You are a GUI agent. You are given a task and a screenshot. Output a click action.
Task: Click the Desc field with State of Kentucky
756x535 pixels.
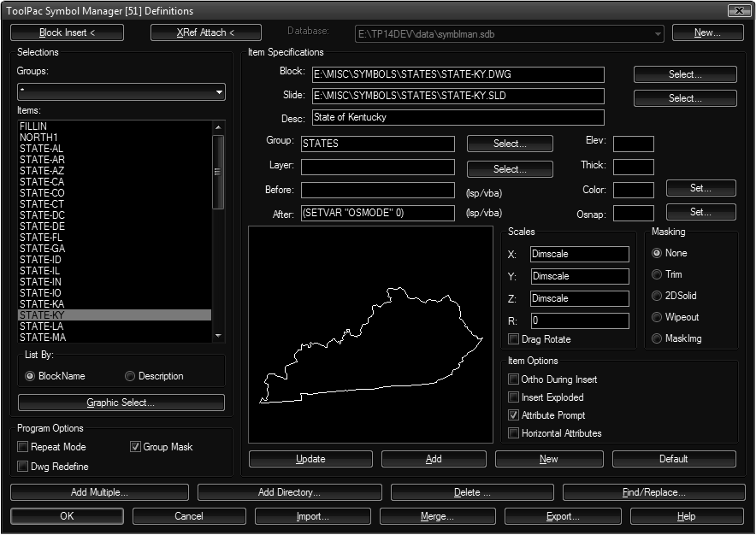point(458,117)
